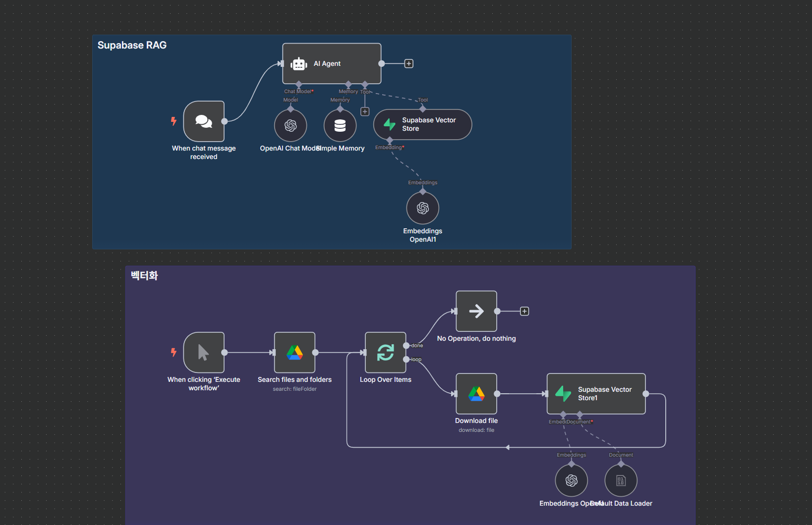Select the Embeddings OpenAI1 node
Image resolution: width=812 pixels, height=525 pixels.
click(422, 209)
